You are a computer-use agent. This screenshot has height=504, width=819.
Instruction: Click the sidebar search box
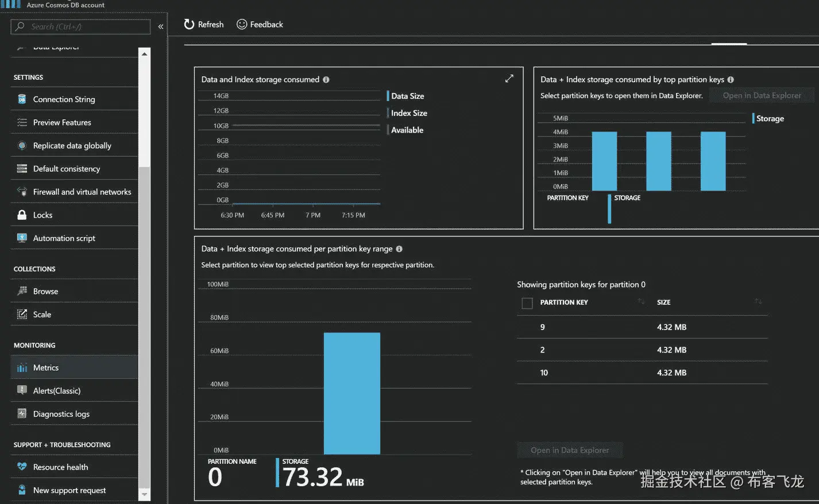[80, 26]
